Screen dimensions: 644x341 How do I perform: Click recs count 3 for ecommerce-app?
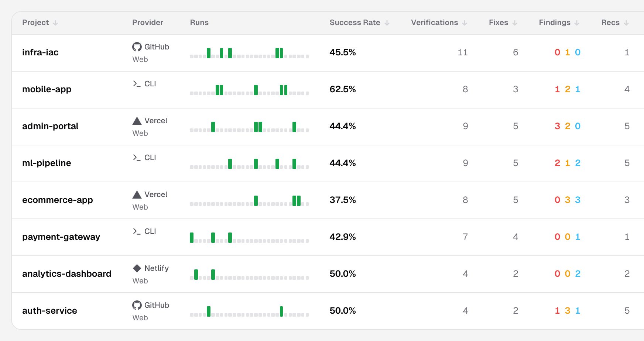point(627,200)
